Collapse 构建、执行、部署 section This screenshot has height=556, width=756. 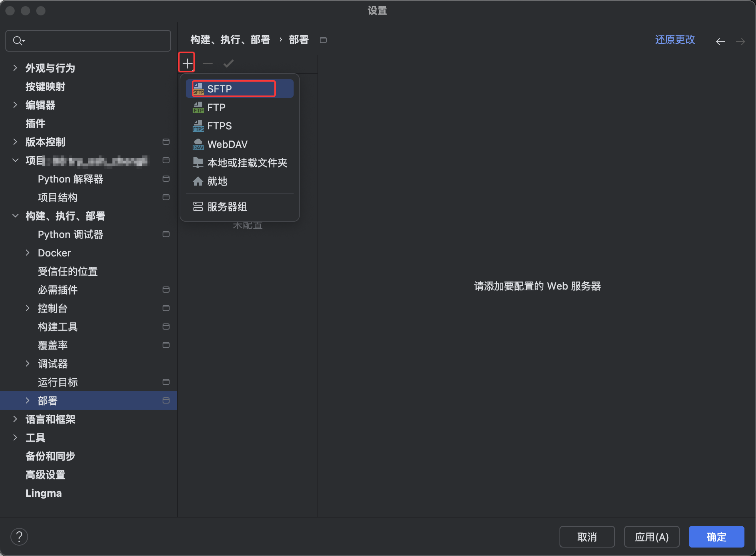(x=15, y=216)
